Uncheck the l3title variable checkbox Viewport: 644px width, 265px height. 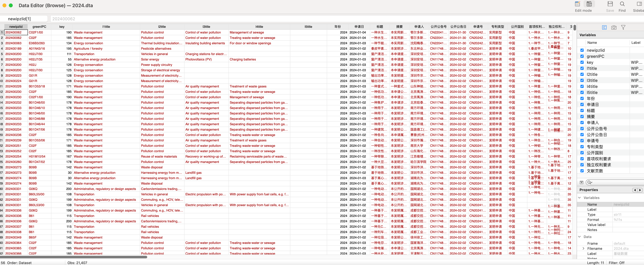coord(582,80)
